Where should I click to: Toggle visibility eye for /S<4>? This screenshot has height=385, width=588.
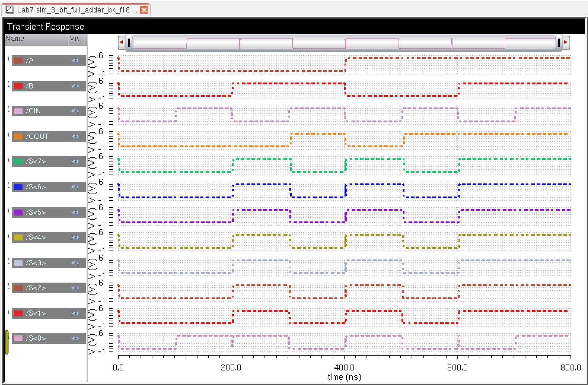click(75, 237)
